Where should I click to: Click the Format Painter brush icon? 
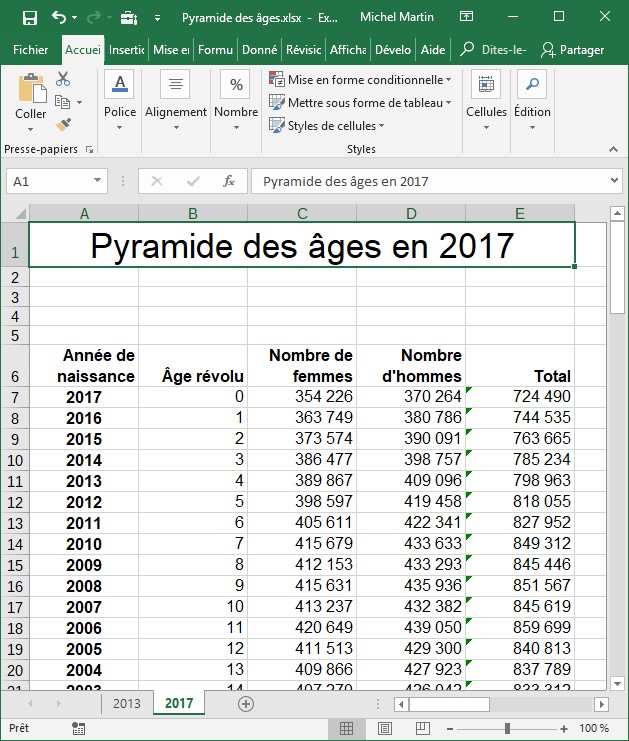point(64,125)
